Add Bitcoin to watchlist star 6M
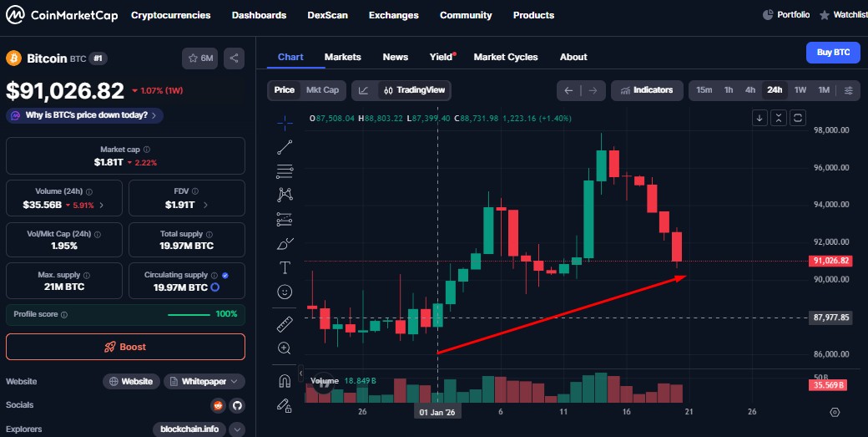This screenshot has width=868, height=437. 199,58
